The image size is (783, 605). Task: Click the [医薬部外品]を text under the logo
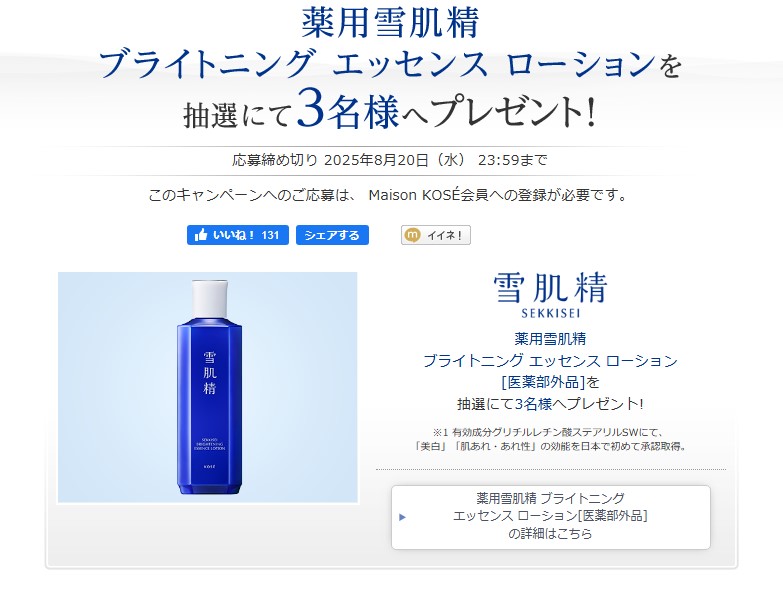550,382
